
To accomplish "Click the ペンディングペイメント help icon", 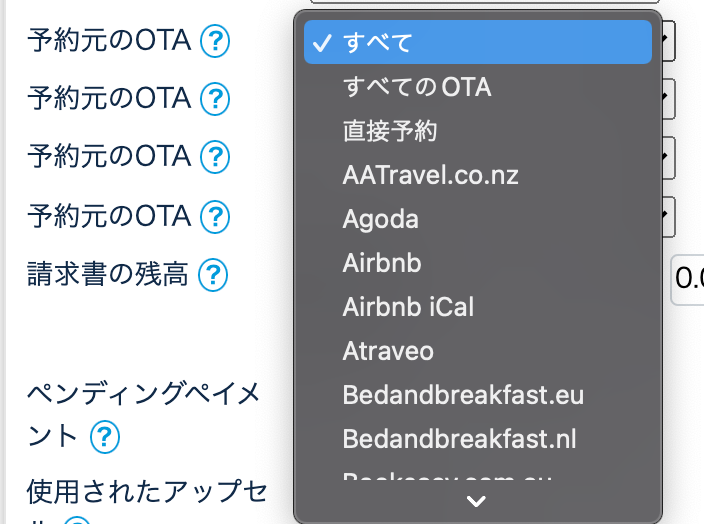I will (x=104, y=437).
